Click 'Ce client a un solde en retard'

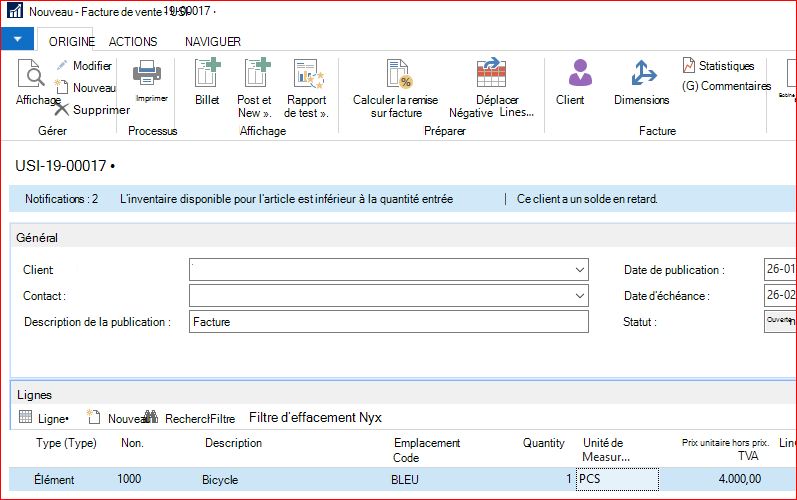[587, 199]
